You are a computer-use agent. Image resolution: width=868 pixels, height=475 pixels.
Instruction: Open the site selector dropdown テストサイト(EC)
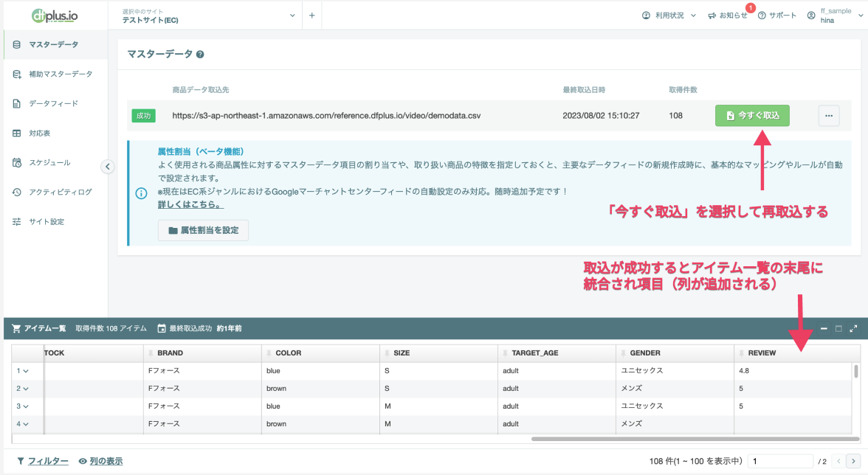click(209, 15)
